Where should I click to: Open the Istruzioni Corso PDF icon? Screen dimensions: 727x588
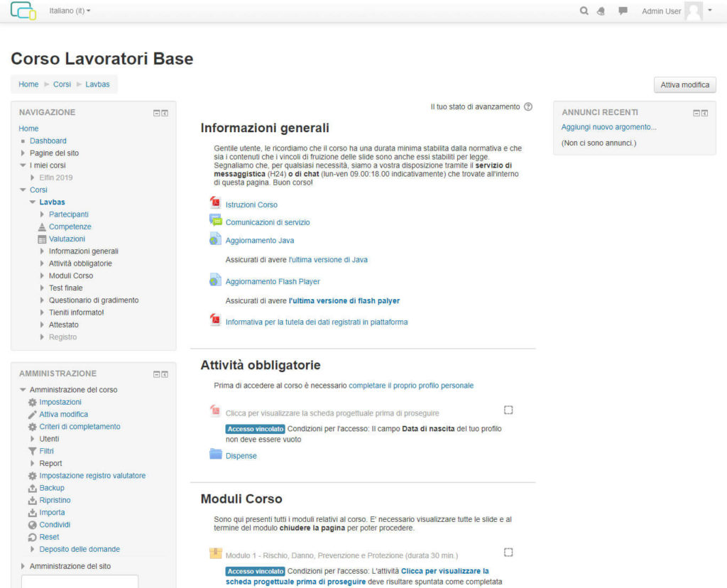216,204
